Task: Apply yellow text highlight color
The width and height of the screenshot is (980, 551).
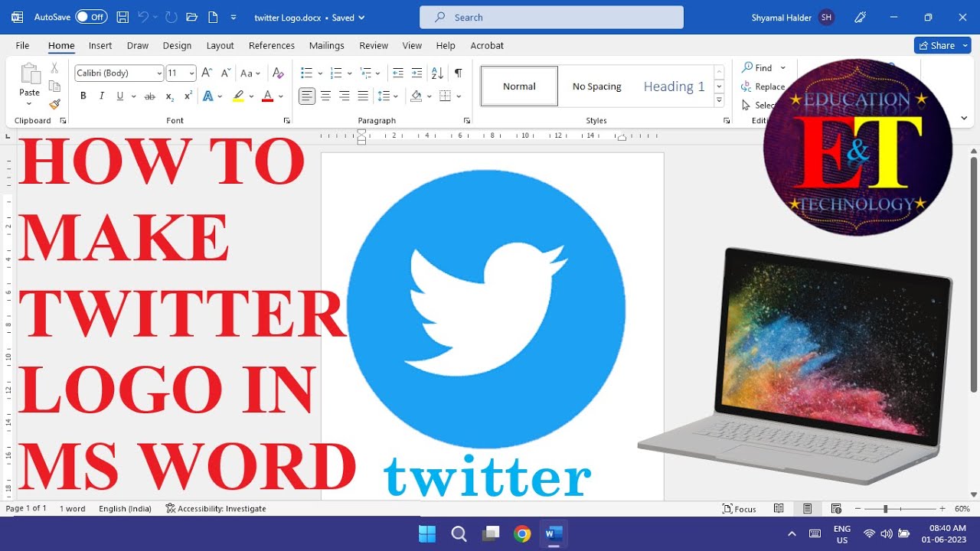Action: 238,96
